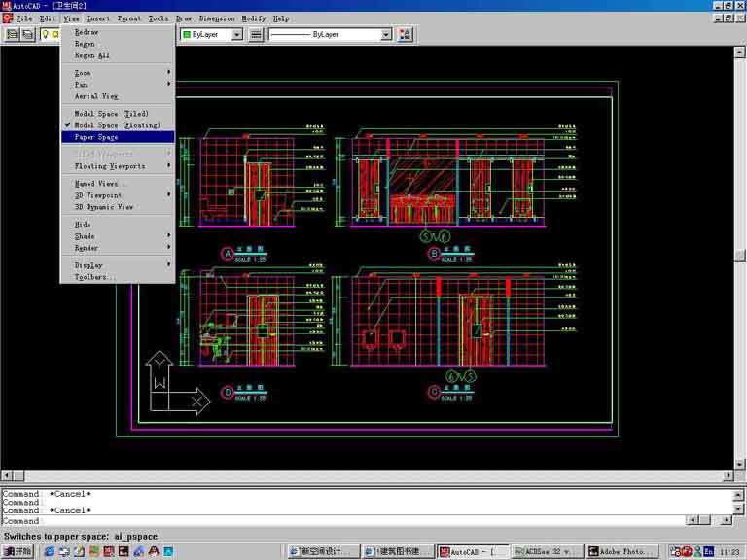
Task: Click the Layers icon in the toolbar
Action: (x=13, y=34)
